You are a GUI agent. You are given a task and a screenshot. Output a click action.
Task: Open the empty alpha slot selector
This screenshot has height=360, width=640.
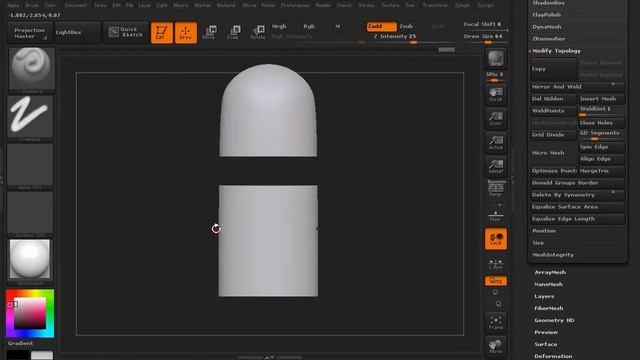point(31,166)
